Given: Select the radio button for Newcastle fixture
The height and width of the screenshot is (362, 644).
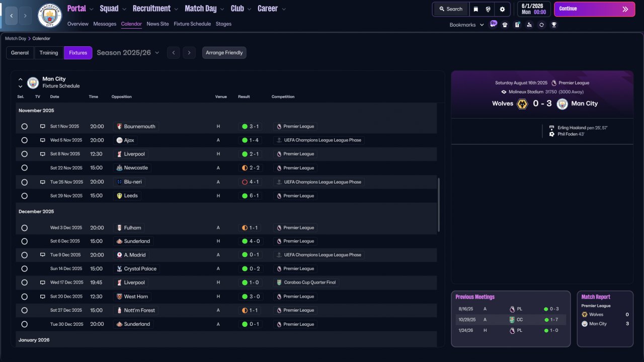Looking at the screenshot, I should tap(24, 168).
